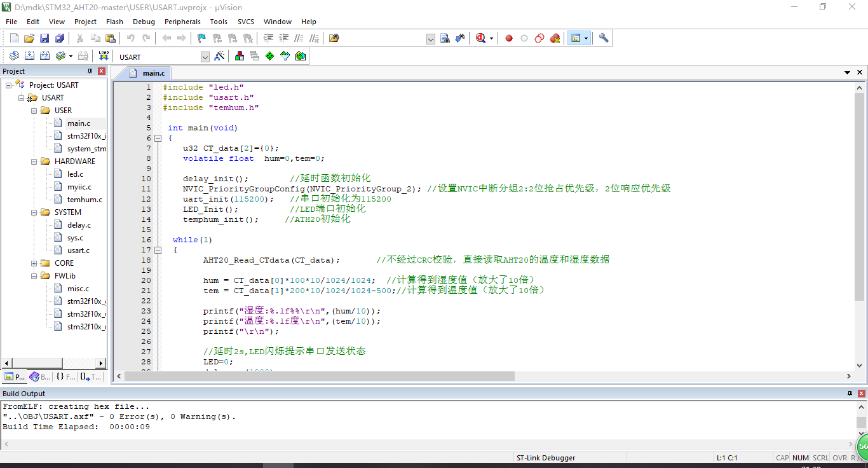Open Options for Target magic wand icon
The width and height of the screenshot is (868, 468).
(219, 56)
